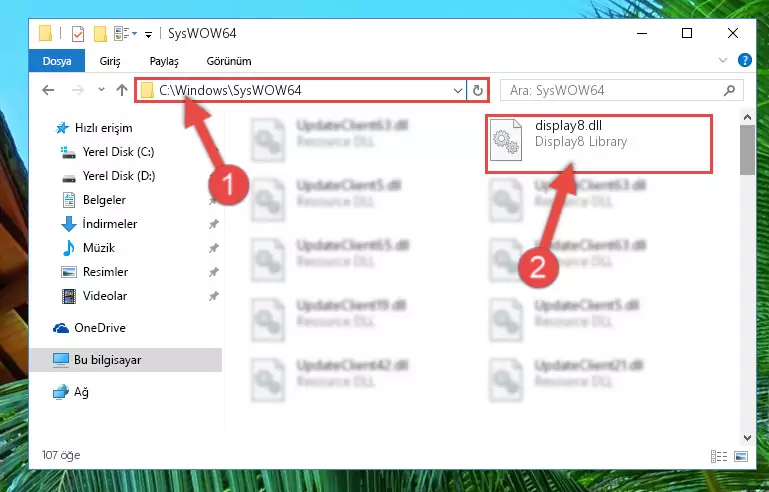Viewport: 769px width, 492px height.
Task: Click the pin icon next to İndirmeler
Action: click(213, 224)
